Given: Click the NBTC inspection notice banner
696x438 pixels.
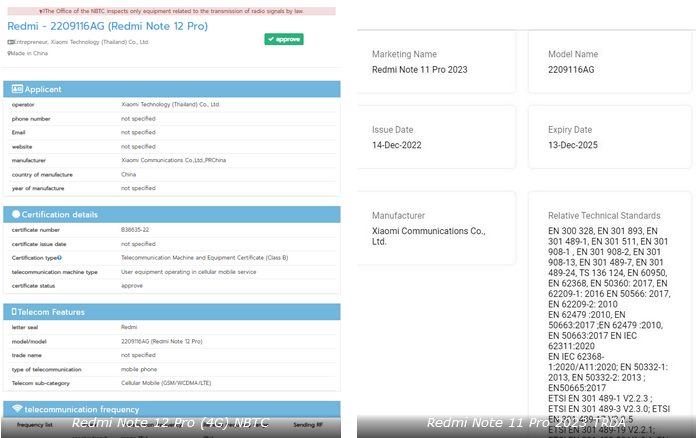Looking at the screenshot, I should pyautogui.click(x=171, y=11).
